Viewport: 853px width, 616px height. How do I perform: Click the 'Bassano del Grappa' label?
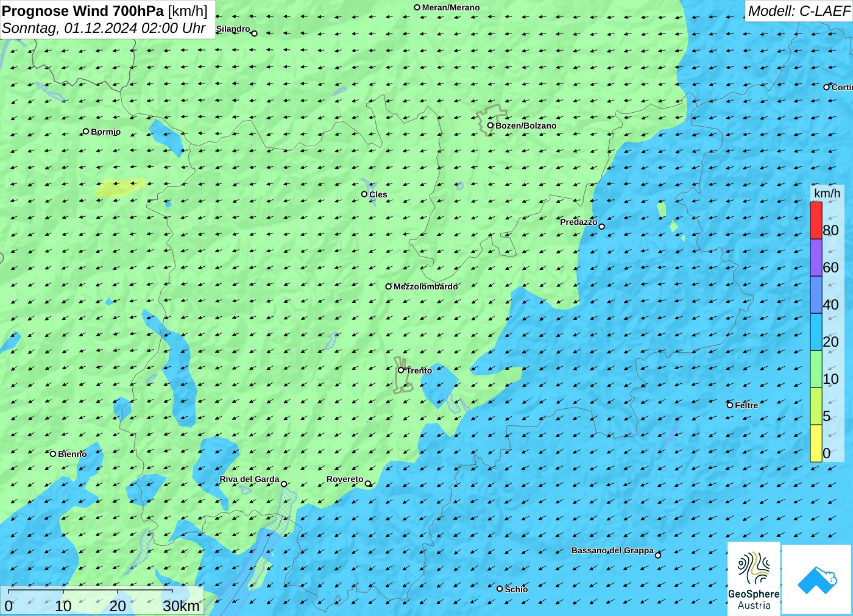[612, 550]
